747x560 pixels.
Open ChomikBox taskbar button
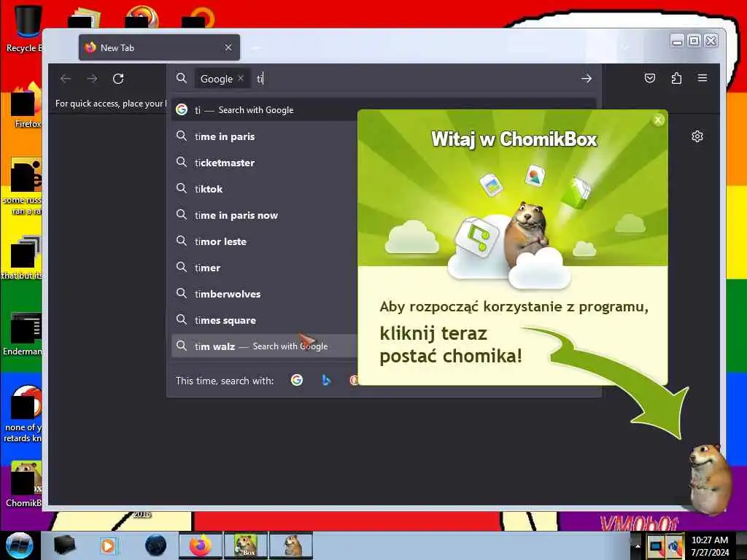click(246, 545)
